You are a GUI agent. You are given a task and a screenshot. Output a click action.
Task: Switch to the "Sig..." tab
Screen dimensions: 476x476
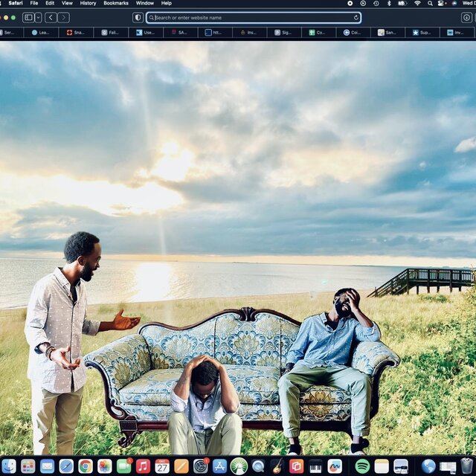284,33
